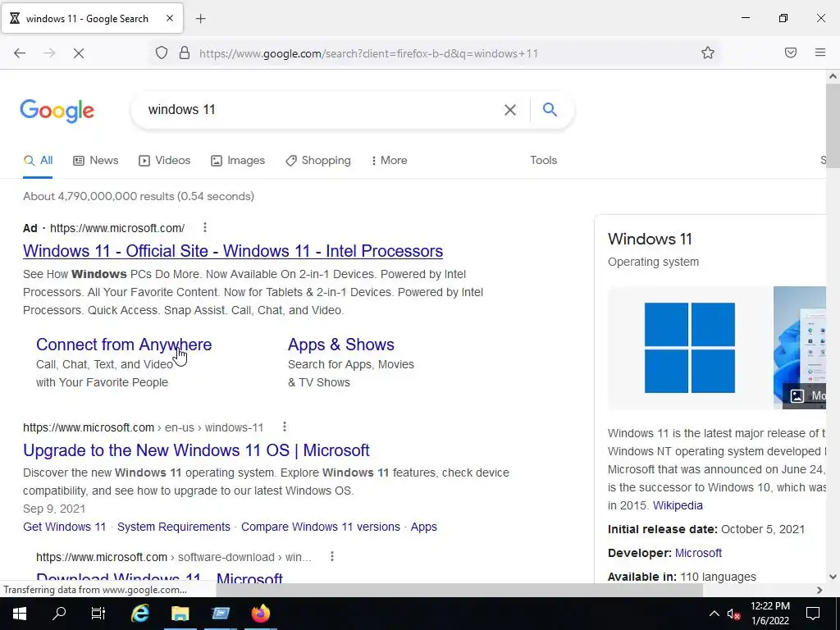
Task: Switch to Shopping results tab
Action: tap(318, 160)
